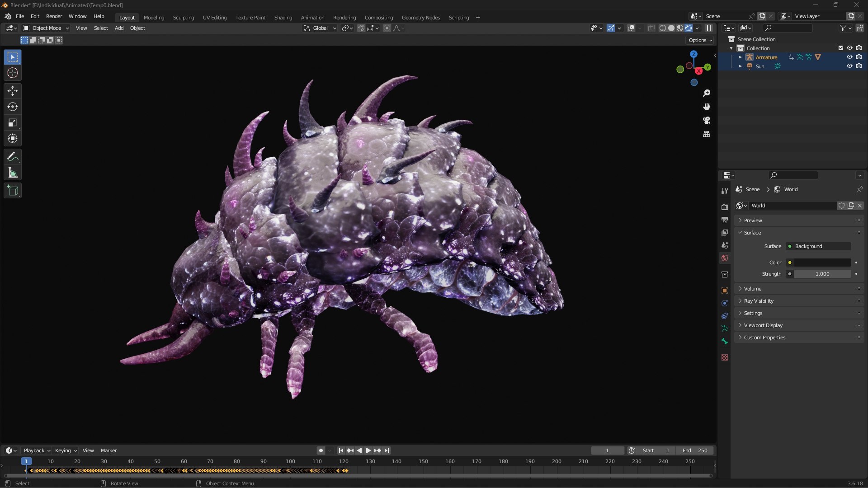Open Global orientation dropdown
This screenshot has height=488, width=868.
click(x=320, y=28)
